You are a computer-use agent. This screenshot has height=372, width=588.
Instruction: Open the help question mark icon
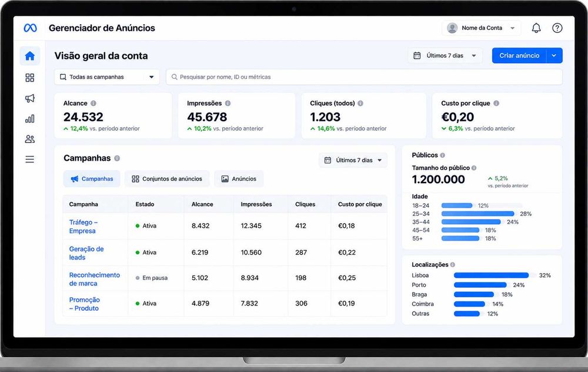click(557, 28)
